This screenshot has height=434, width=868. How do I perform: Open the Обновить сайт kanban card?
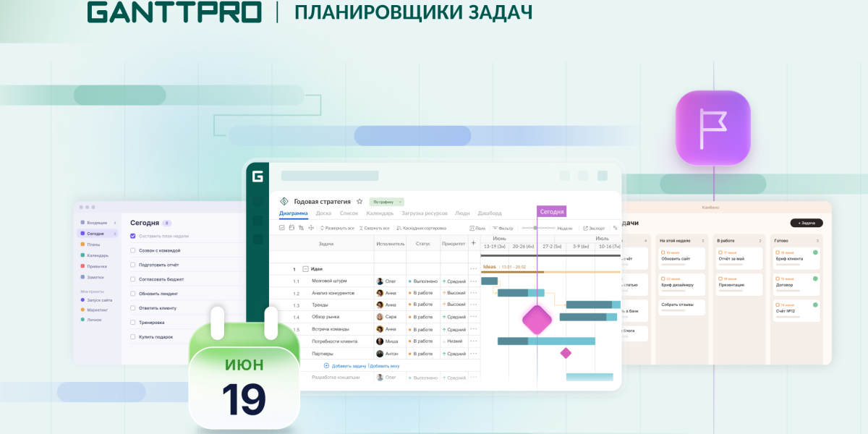[x=682, y=257]
